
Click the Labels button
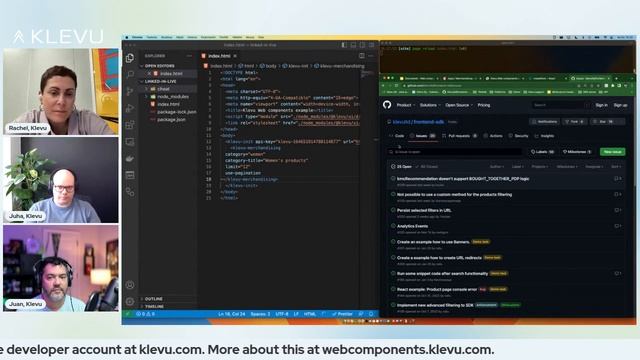(542, 152)
